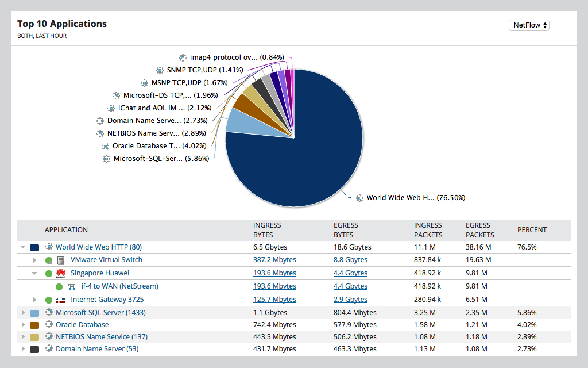Click the green status indicator for Internet Gateway 3725
Viewport: 588px width, 368px height.
point(48,299)
